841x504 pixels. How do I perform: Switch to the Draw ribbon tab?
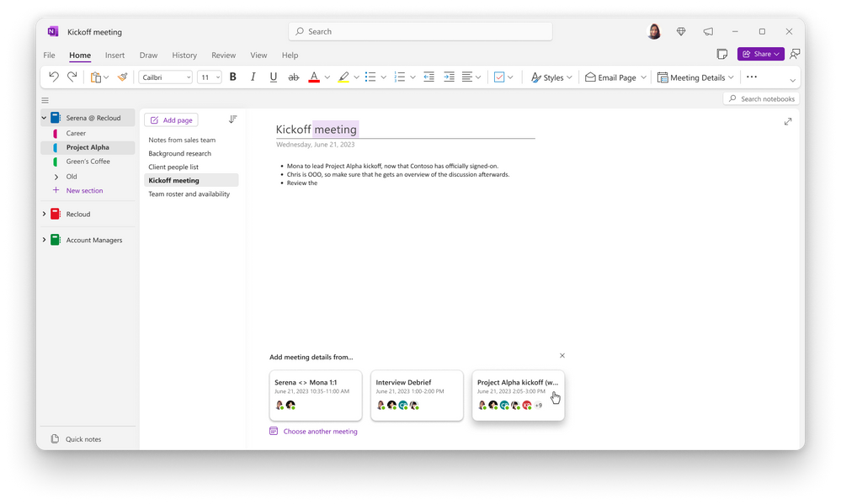click(x=148, y=55)
